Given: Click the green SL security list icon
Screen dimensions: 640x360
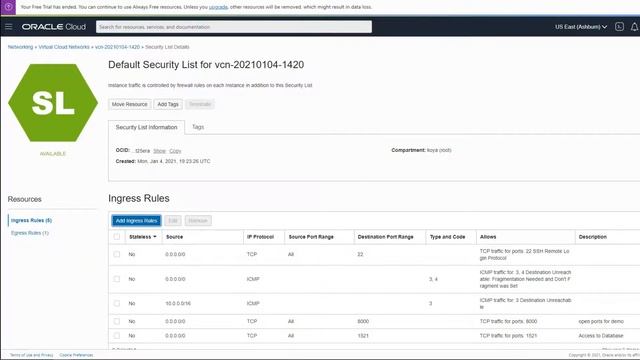Looking at the screenshot, I should tap(53, 103).
